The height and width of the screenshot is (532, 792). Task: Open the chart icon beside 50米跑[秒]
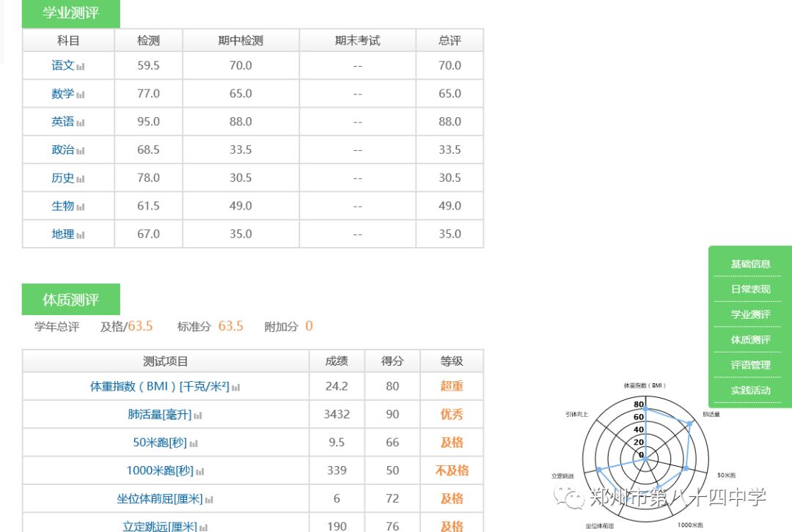(x=194, y=443)
